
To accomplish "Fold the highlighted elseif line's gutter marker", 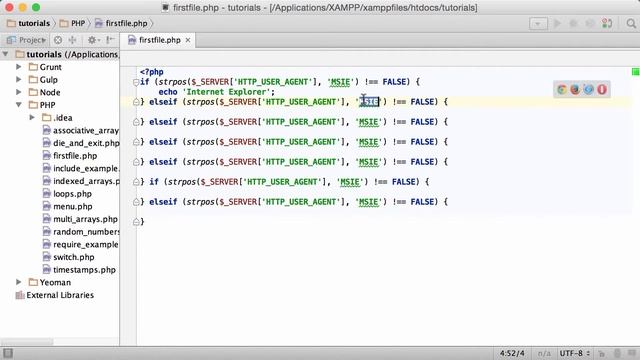I will pos(136,102).
